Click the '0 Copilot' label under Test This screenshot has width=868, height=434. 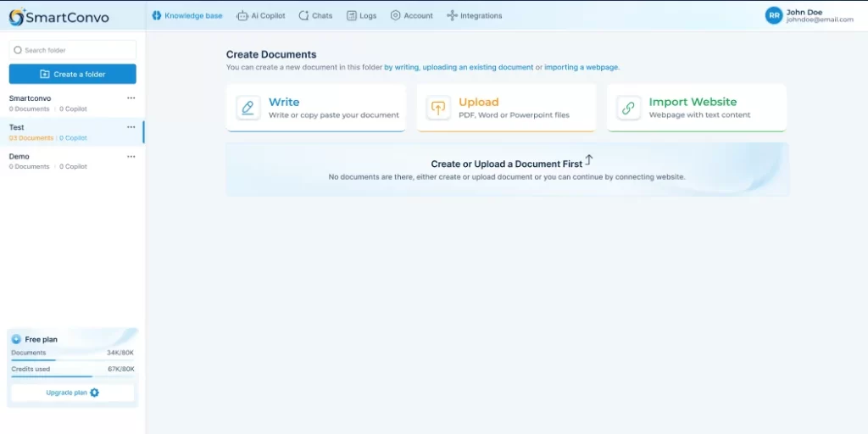[73, 138]
